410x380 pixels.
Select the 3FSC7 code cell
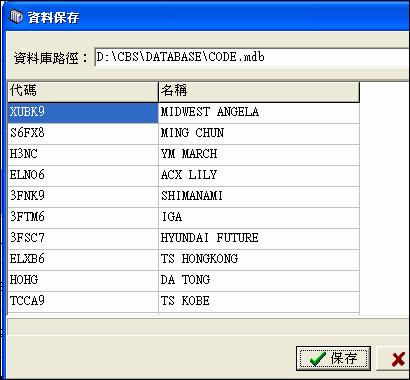point(83,239)
